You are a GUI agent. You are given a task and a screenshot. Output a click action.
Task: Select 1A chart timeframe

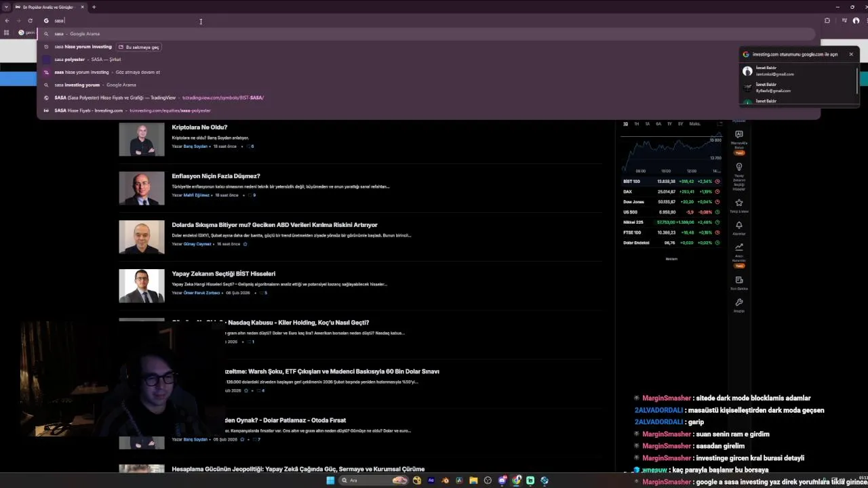648,124
